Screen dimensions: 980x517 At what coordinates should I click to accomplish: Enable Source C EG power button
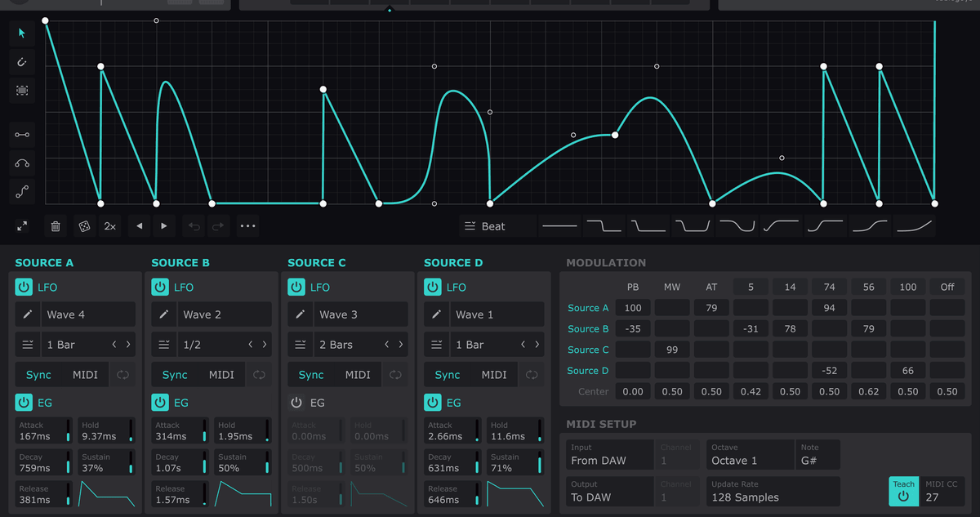pyautogui.click(x=296, y=403)
